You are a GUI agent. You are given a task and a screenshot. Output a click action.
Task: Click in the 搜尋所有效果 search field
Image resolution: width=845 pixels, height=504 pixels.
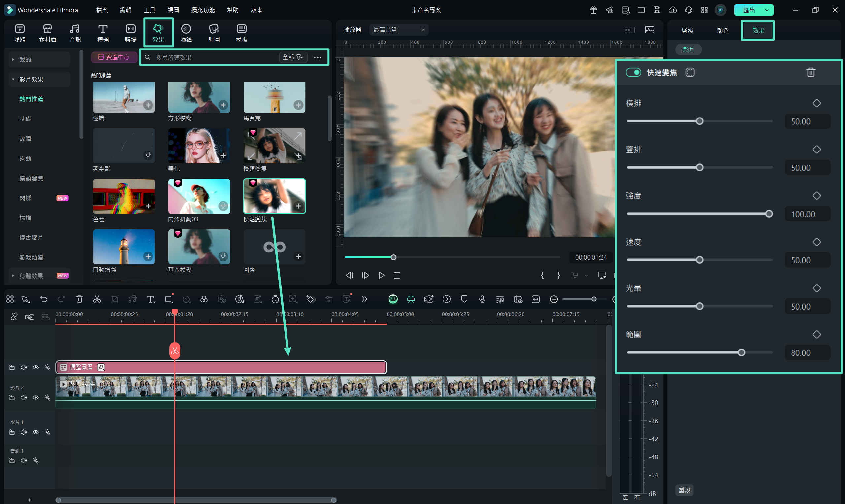216,57
